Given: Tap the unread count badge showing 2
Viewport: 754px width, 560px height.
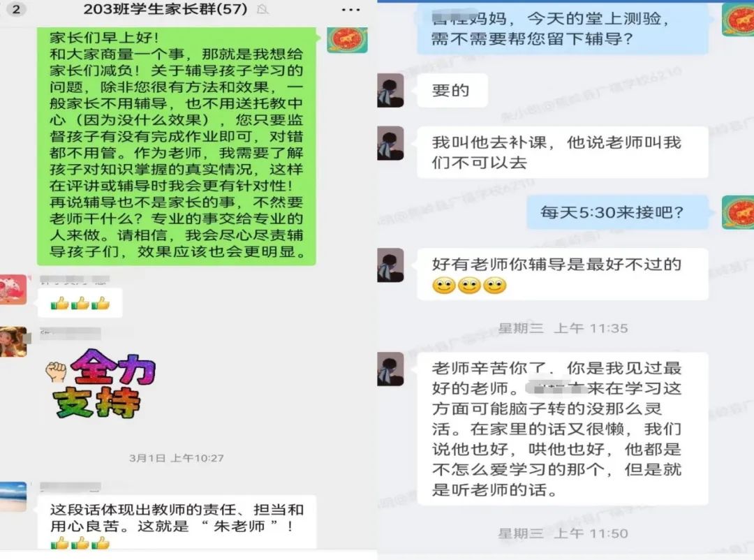Looking at the screenshot, I should [x=16, y=9].
